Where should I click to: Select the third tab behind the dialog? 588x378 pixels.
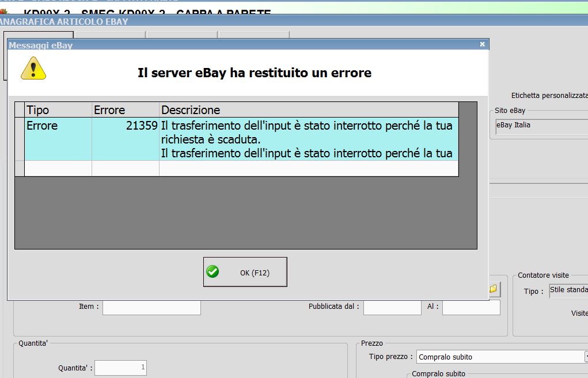[x=182, y=35]
